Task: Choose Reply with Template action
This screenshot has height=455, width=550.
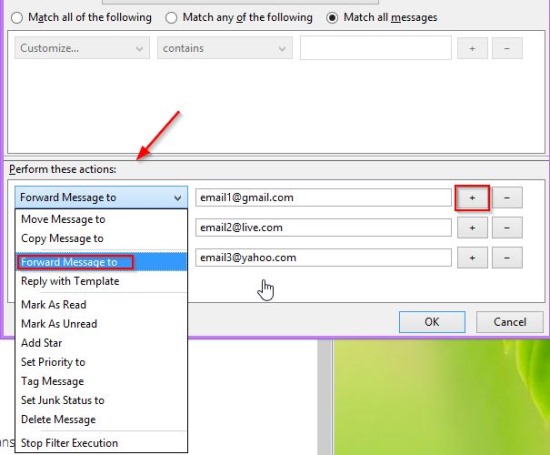Action: pos(101,281)
